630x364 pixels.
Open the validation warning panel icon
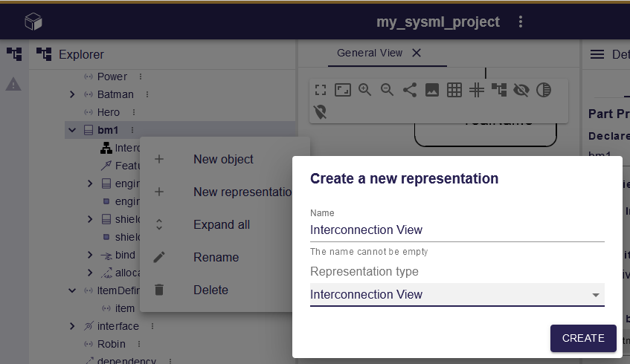(13, 85)
